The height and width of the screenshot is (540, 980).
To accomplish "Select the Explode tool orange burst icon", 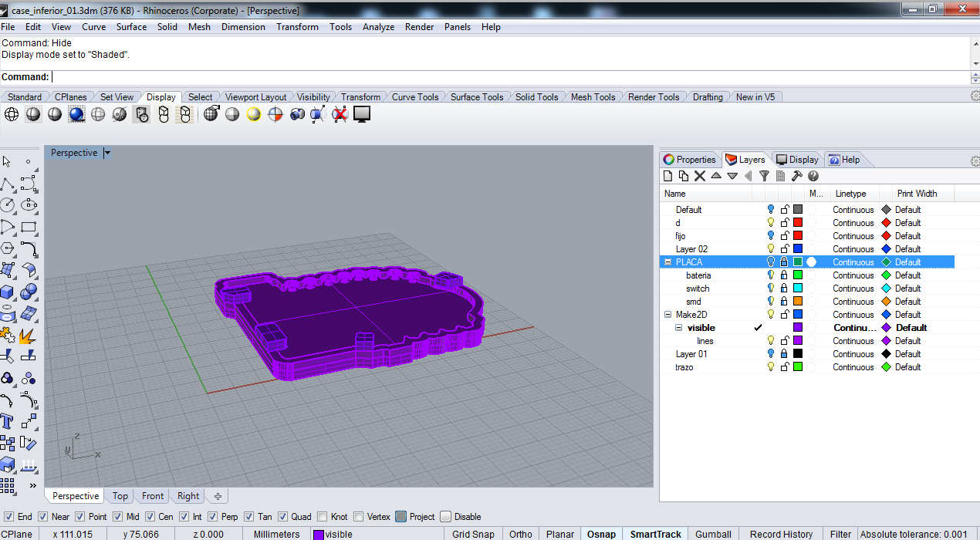I will coord(29,336).
